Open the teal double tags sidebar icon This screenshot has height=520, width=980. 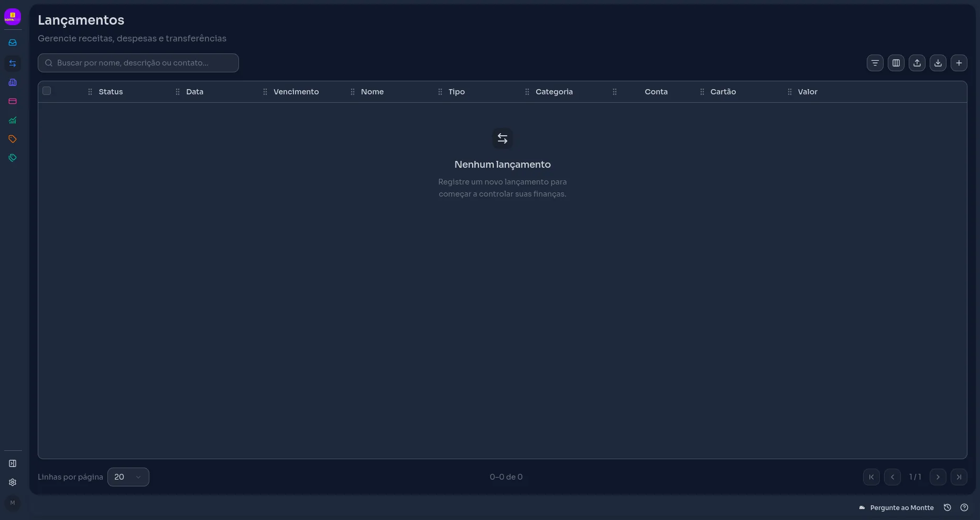[x=13, y=158]
